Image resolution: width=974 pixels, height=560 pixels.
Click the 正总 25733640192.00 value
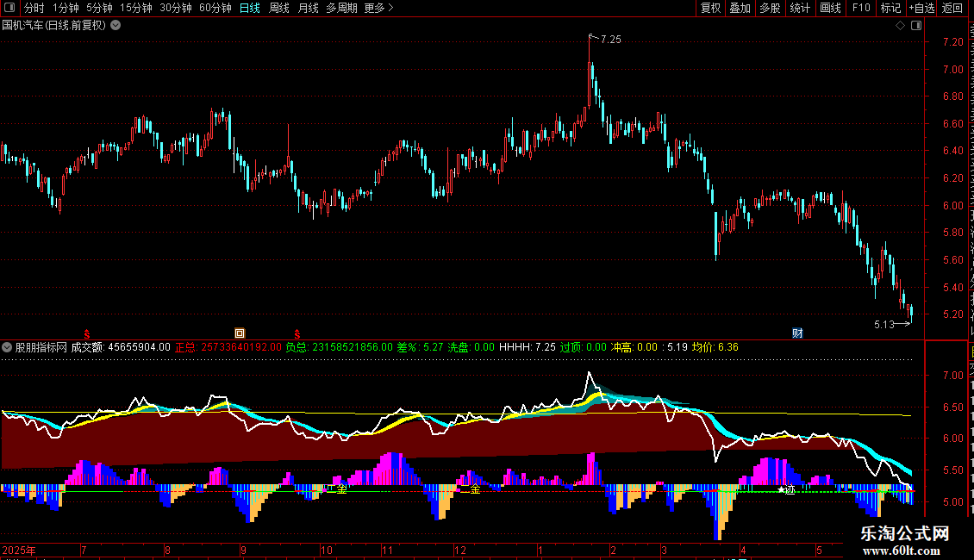click(x=228, y=348)
